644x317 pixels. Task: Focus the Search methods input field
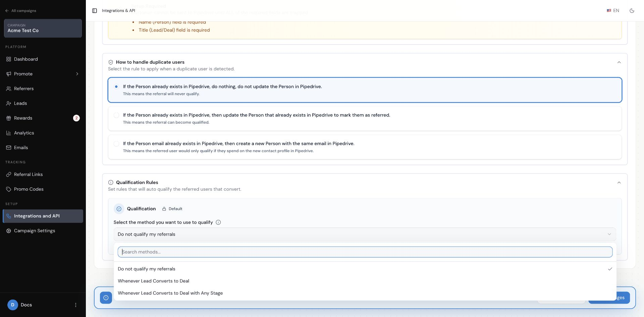click(365, 252)
